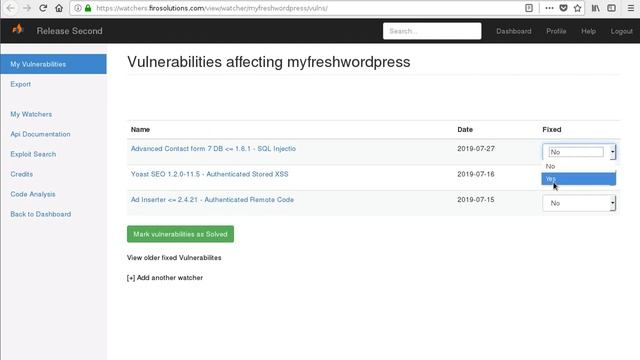Log out via the Logout link
The height and width of the screenshot is (360, 640).
coord(621,31)
